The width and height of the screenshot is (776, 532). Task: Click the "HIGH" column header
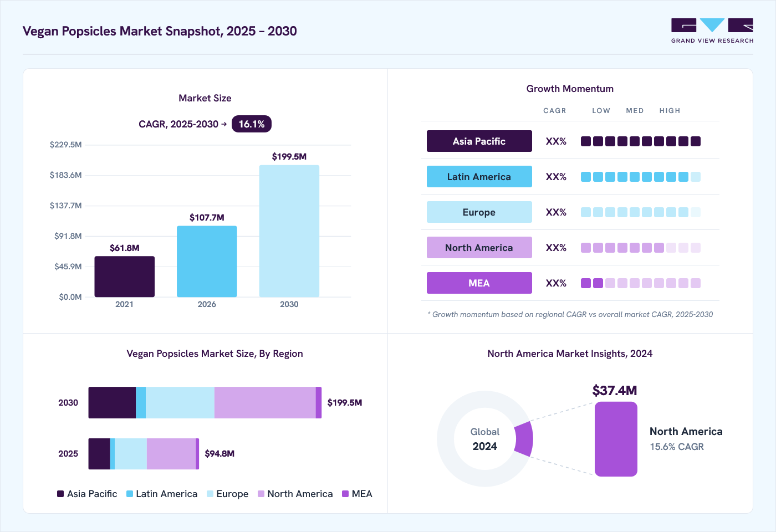coord(670,111)
